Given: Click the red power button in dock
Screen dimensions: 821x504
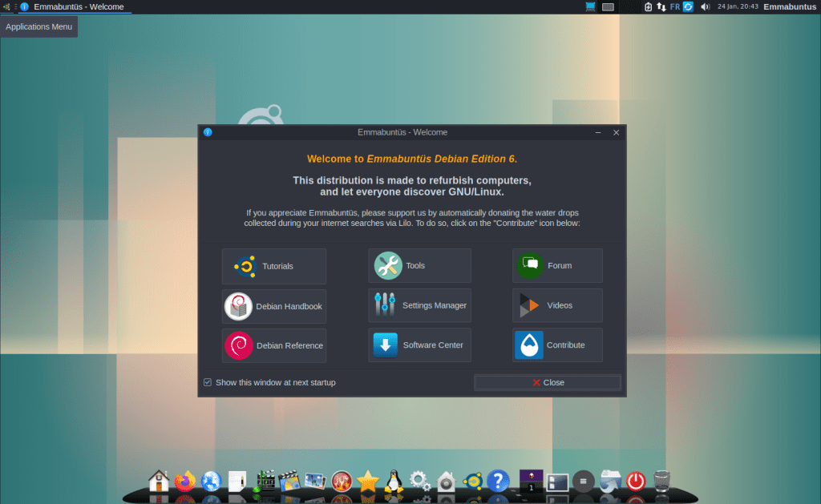Looking at the screenshot, I should 636,481.
